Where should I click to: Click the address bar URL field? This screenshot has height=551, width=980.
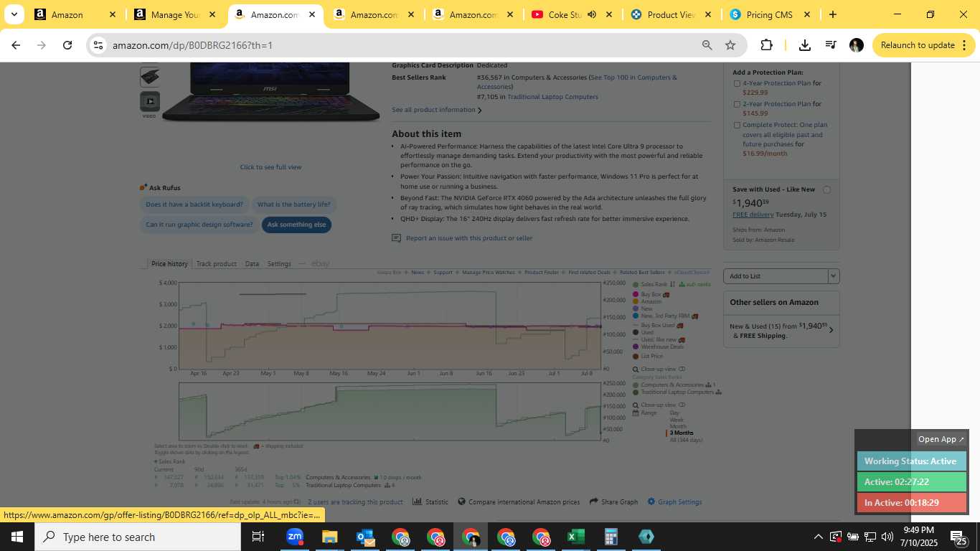(402, 45)
